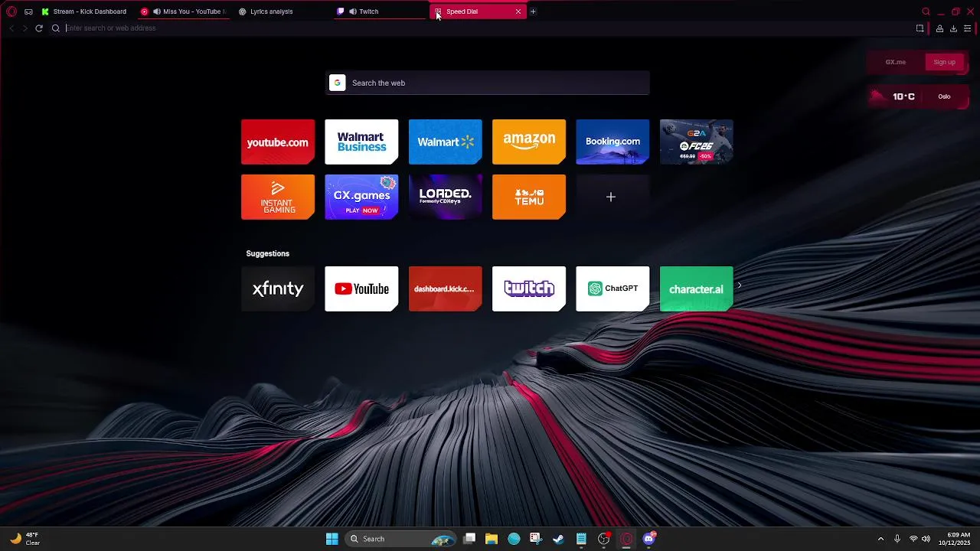The height and width of the screenshot is (551, 980).
Task: Open the Wi-Fi network icon in system tray
Action: point(913,539)
